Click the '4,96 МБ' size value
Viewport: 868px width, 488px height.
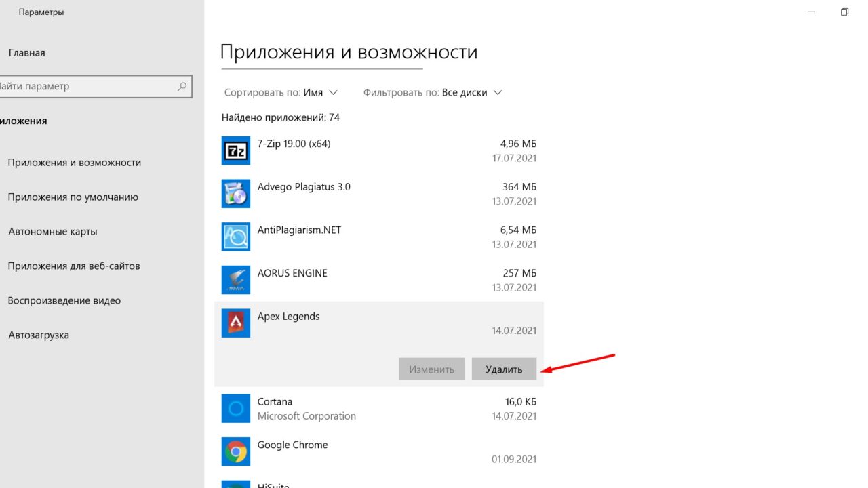518,144
